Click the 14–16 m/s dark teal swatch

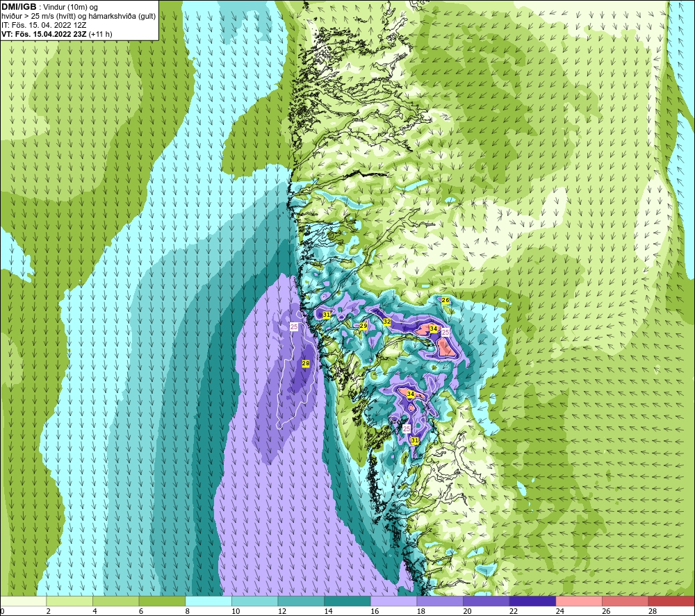coord(347,601)
